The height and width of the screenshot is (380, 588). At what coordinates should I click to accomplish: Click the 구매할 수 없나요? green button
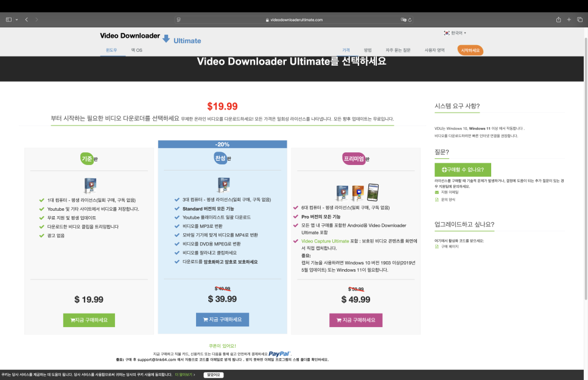[463, 169]
